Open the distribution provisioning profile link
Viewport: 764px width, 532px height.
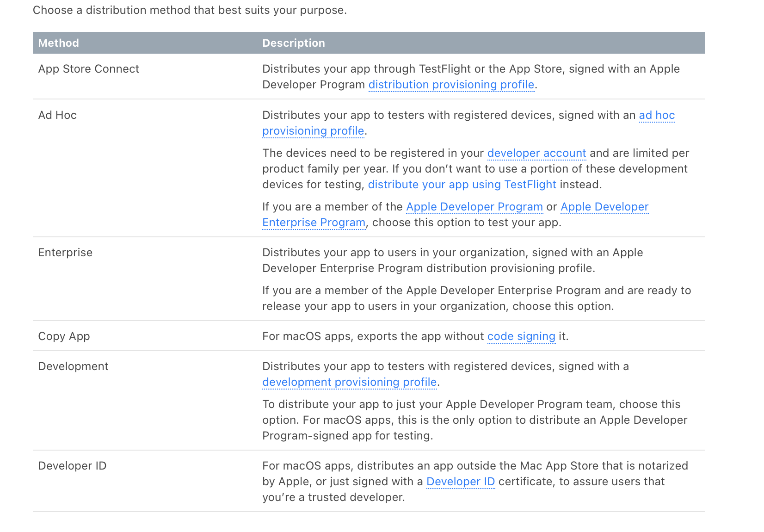tap(451, 85)
